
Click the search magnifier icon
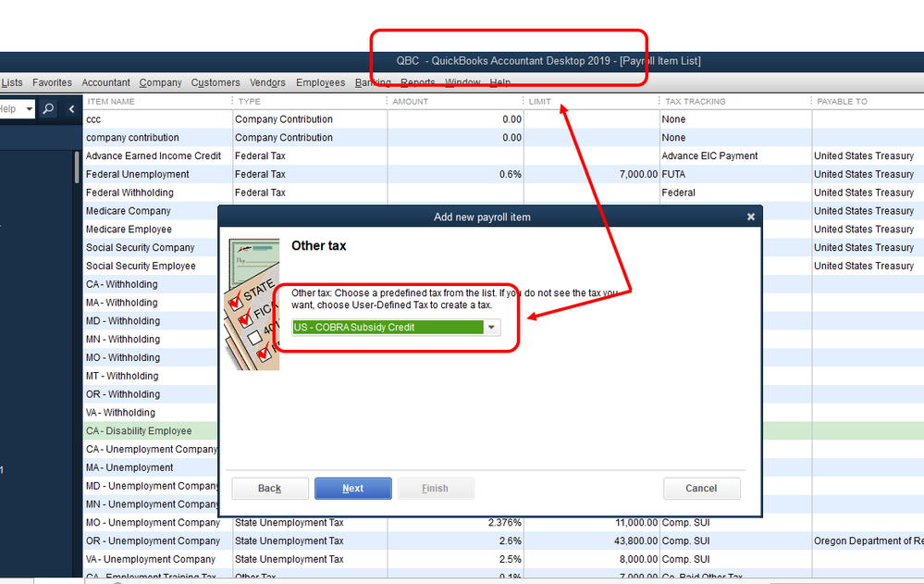coord(48,108)
